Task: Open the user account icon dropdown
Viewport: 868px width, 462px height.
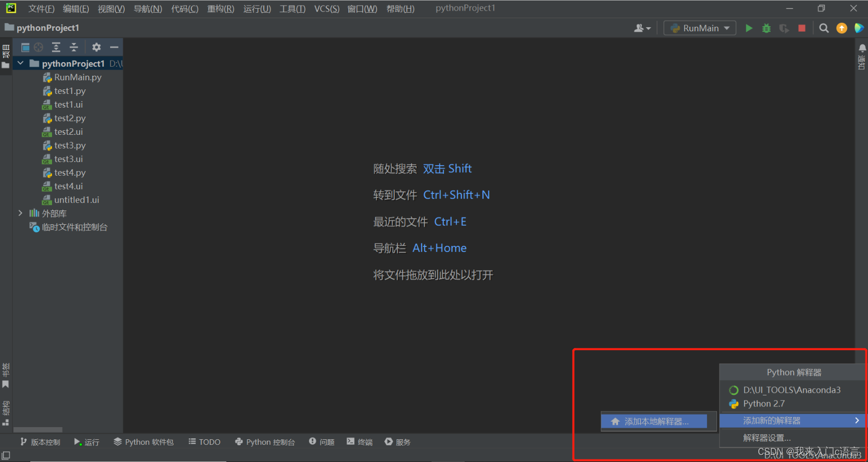Action: click(x=642, y=28)
